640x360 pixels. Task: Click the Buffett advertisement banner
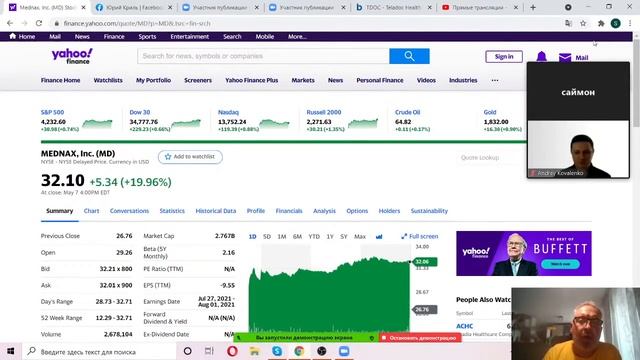coord(524,253)
